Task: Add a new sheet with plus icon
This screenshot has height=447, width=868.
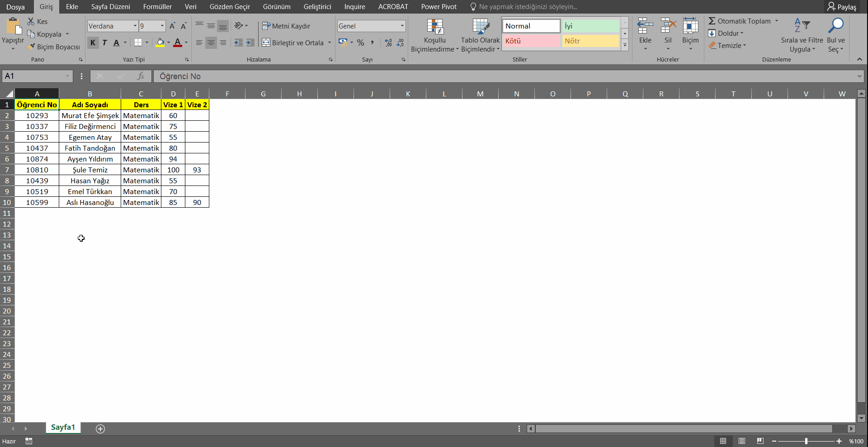Action: 100,428
